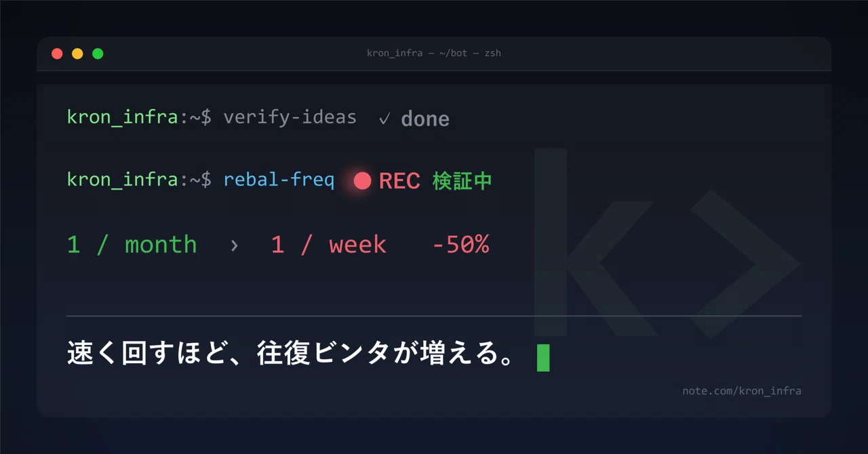The image size is (868, 454).
Task: Click the Japanese headline 速く回すほど
Action: [149, 354]
